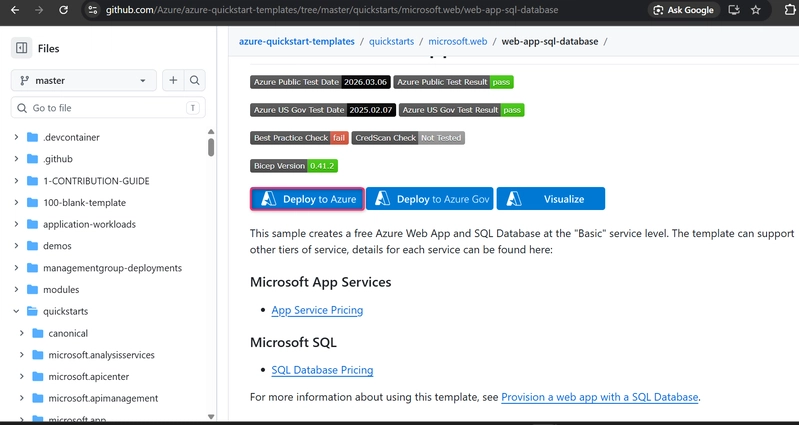799x425 pixels.
Task: Click Azure US Gov Test Result badge
Action: (x=462, y=110)
